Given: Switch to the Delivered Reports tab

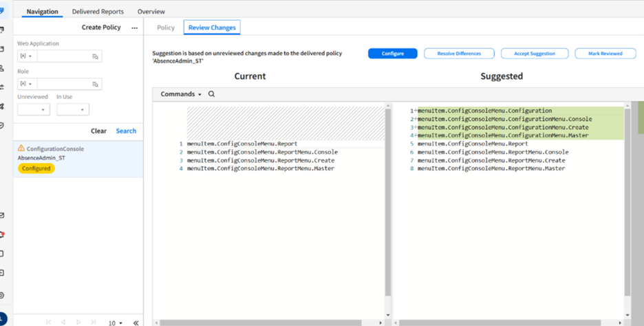Looking at the screenshot, I should (x=98, y=12).
